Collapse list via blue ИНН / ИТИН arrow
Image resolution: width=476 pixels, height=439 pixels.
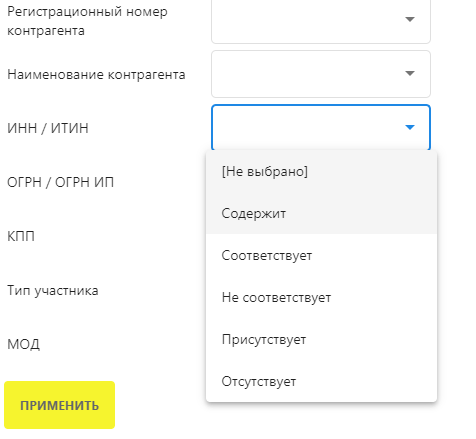tap(410, 127)
